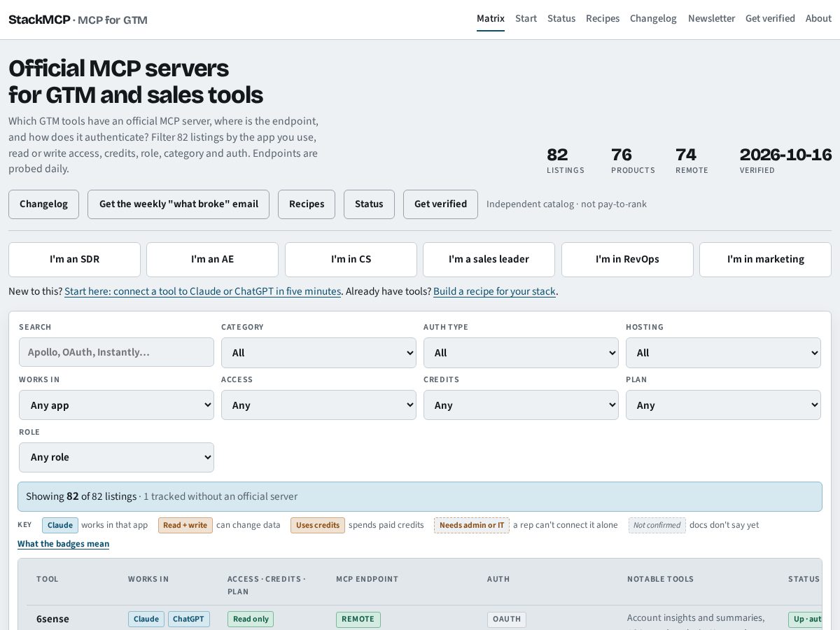Click the Notable Tools column header
The width and height of the screenshot is (840, 630).
[x=660, y=579]
